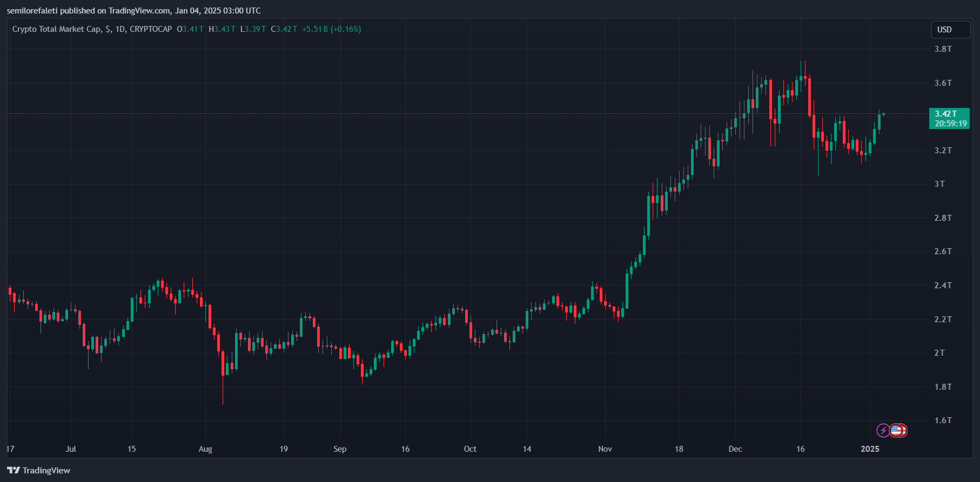Viewport: 980px width, 482px height.
Task: Click the 3.42T current price label
Action: coord(946,114)
